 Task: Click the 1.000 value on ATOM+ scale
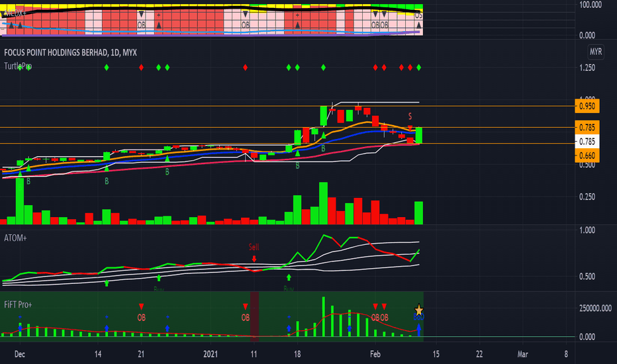pyautogui.click(x=587, y=230)
